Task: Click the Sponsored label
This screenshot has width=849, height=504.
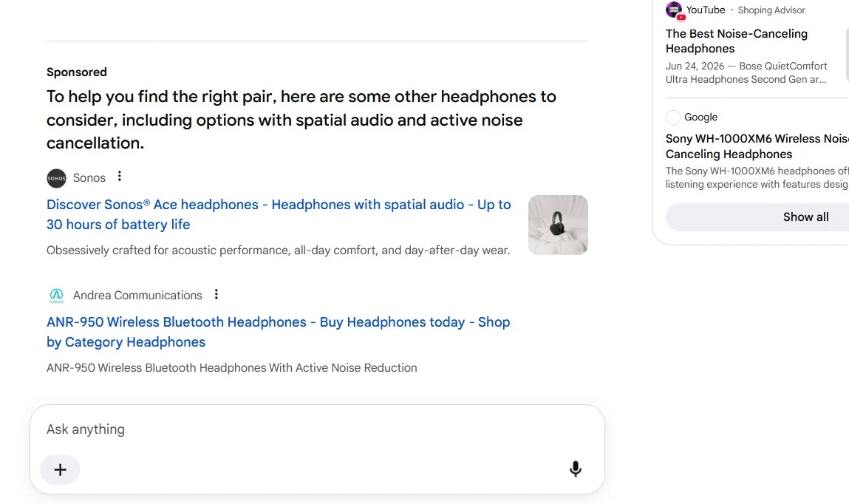Action: click(77, 72)
